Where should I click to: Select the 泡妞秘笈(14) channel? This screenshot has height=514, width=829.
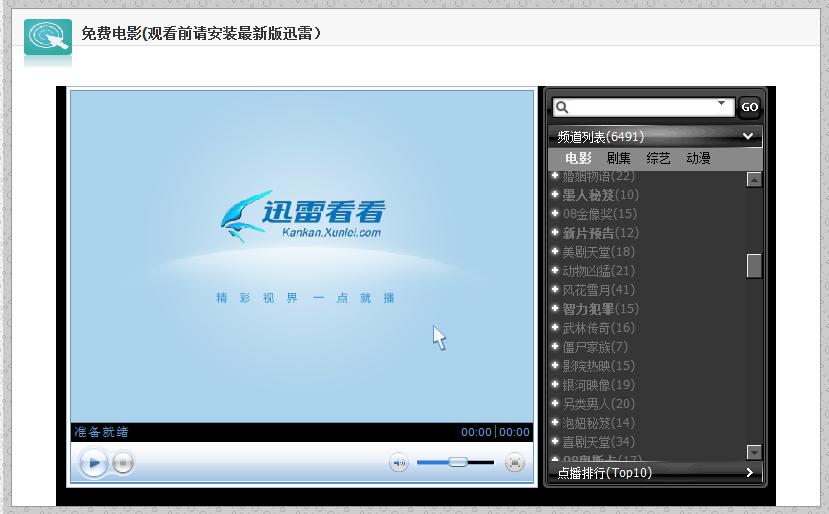coord(598,423)
